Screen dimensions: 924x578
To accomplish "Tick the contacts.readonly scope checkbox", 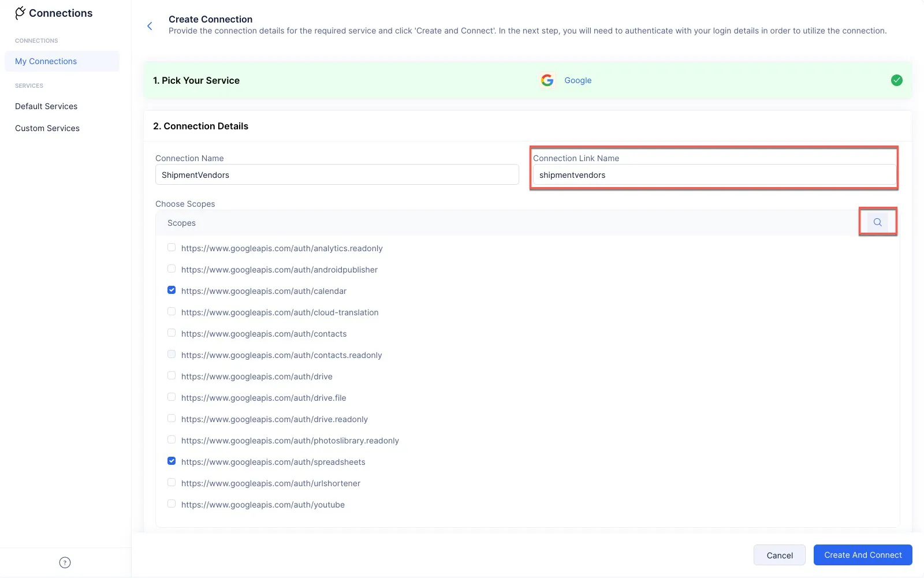I will tap(172, 355).
